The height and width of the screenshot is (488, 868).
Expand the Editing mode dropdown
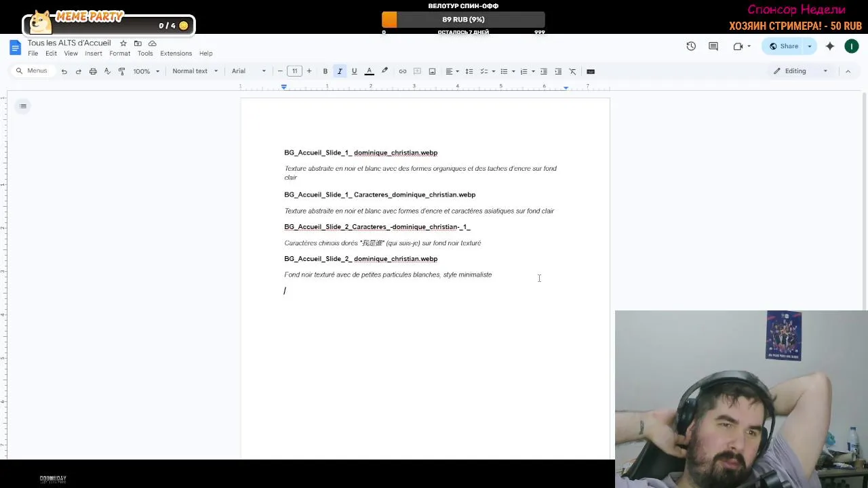[x=801, y=71]
